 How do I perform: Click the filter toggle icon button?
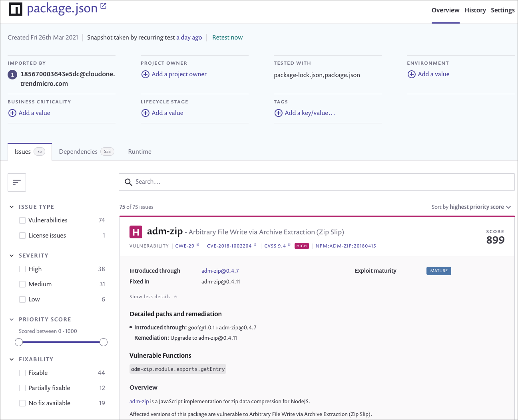tap(17, 182)
